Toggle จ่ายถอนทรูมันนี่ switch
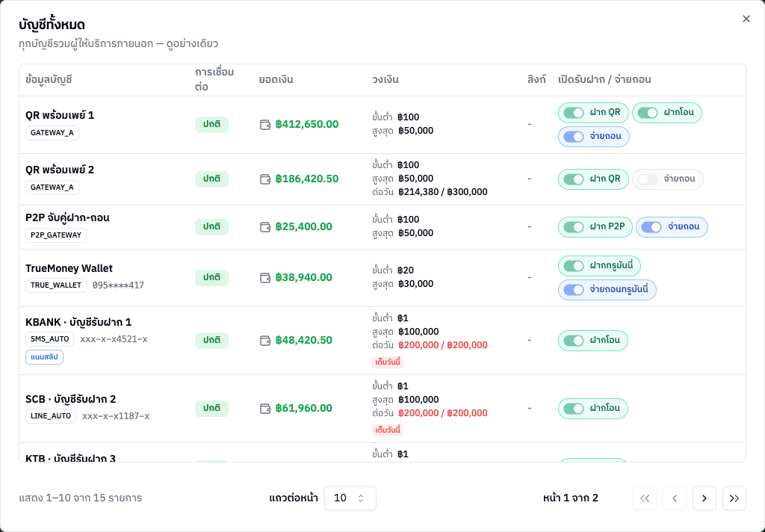 coord(574,290)
